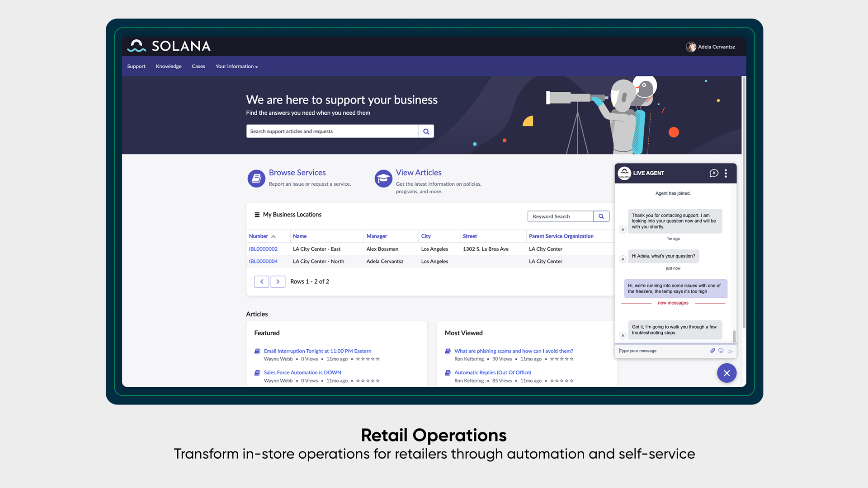Open Adela Cervantsz user profile avatar
This screenshot has height=488, width=868.
(x=690, y=47)
